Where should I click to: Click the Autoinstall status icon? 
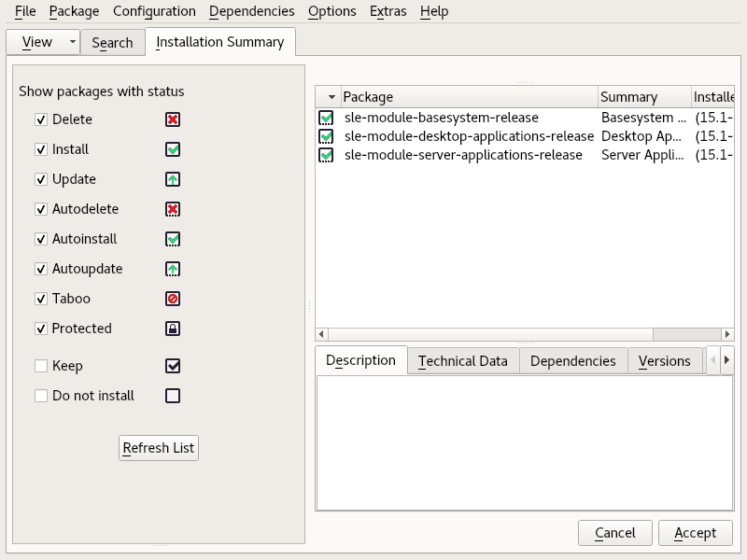click(173, 239)
